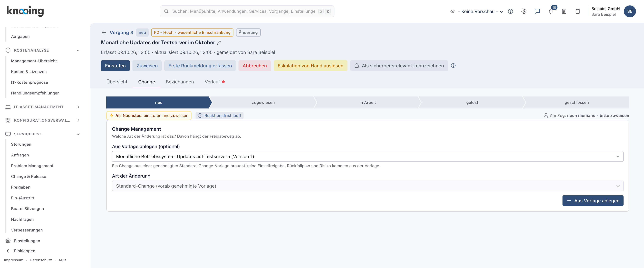Open the Art der Änderung dropdown
This screenshot has width=644, height=268.
pos(367,186)
